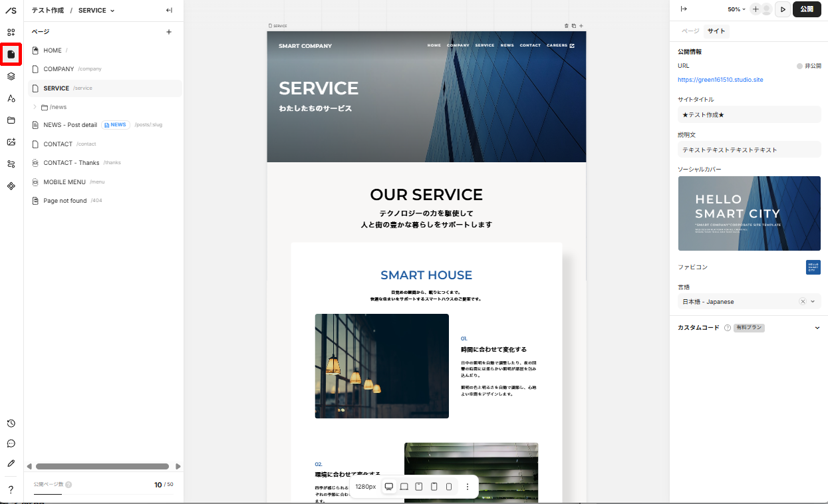Expand the カスタムコード section
The width and height of the screenshot is (828, 504).
pyautogui.click(x=817, y=328)
